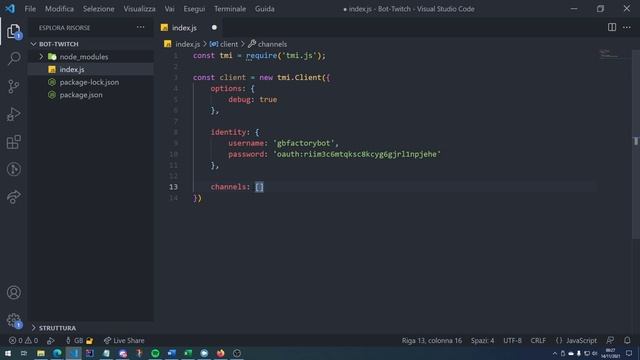The image size is (640, 360).
Task: Open the Windows notification center
Action: coord(629,353)
